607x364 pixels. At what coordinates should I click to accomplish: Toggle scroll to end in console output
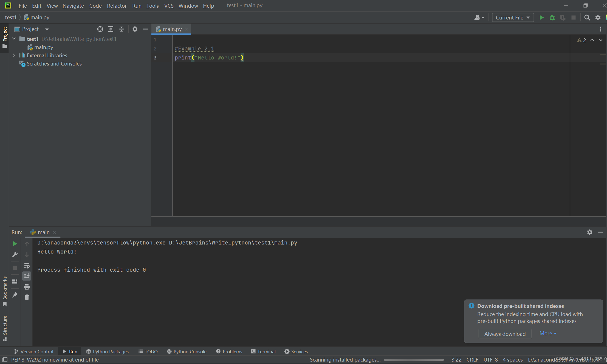coord(27,276)
